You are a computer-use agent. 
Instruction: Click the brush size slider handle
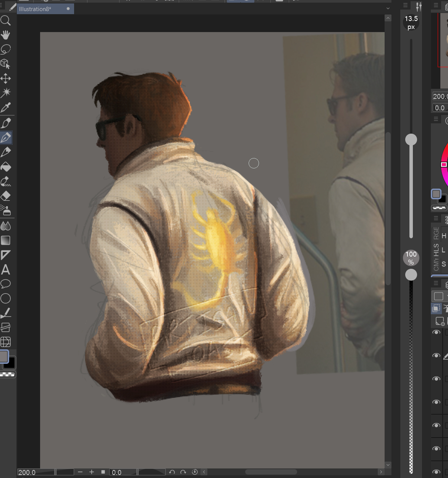(411, 140)
